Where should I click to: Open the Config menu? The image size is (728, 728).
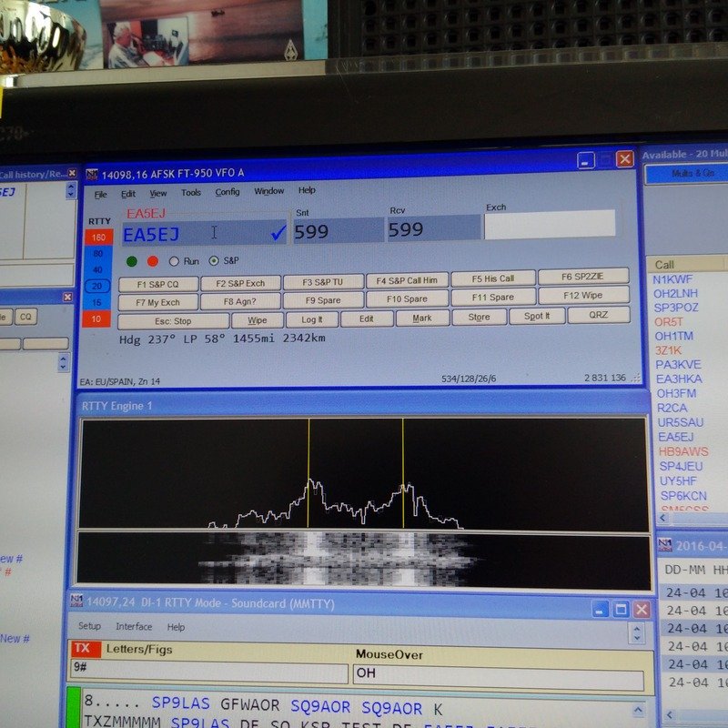tap(227, 192)
